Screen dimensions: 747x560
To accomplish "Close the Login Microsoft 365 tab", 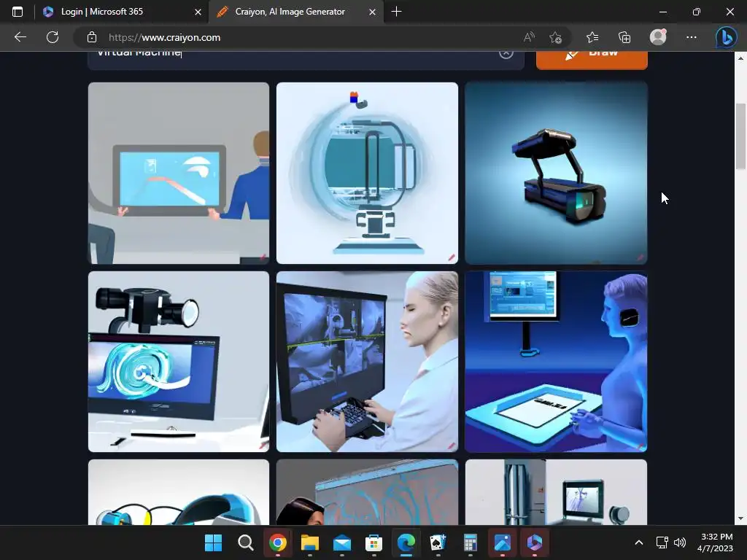I will 198,12.
